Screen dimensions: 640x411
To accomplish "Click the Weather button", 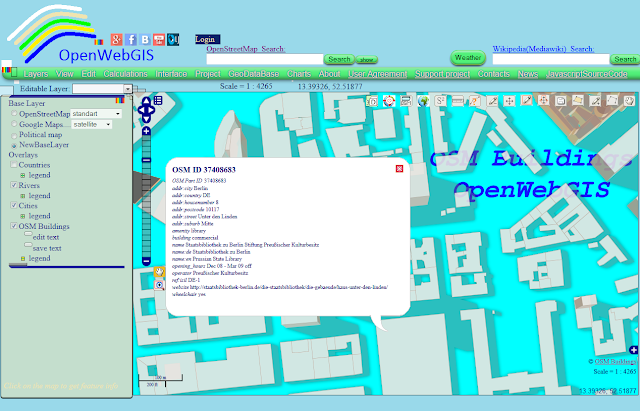I will click(468, 58).
